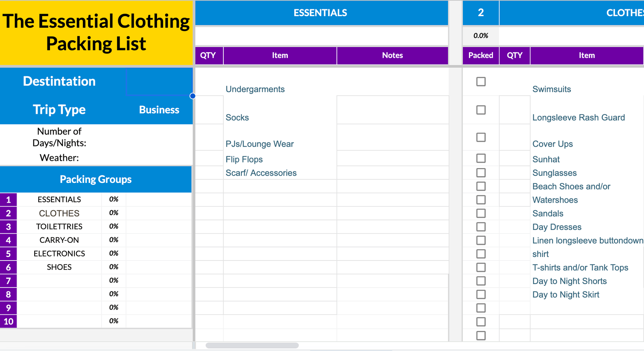644x351 pixels.
Task: Tick the Sandals checkbox
Action: 481,213
